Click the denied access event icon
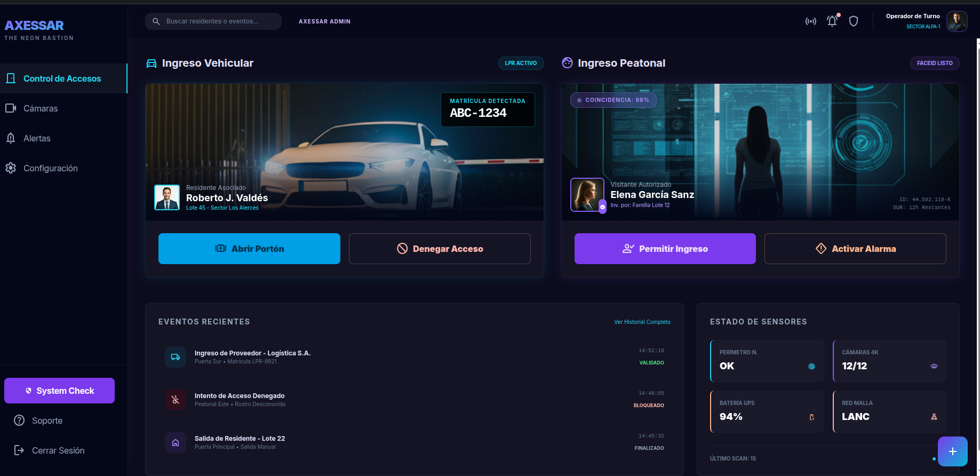Image resolution: width=980 pixels, height=476 pixels. (176, 400)
